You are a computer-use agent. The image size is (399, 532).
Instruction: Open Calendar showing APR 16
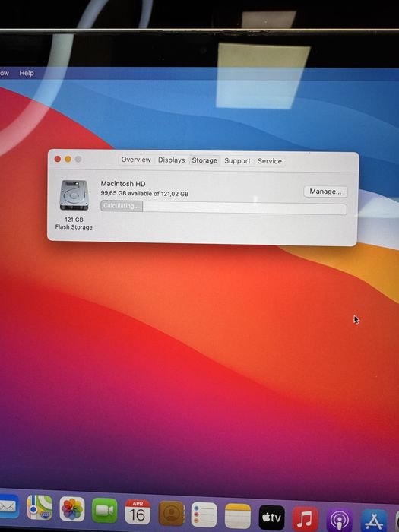pyautogui.click(x=138, y=511)
